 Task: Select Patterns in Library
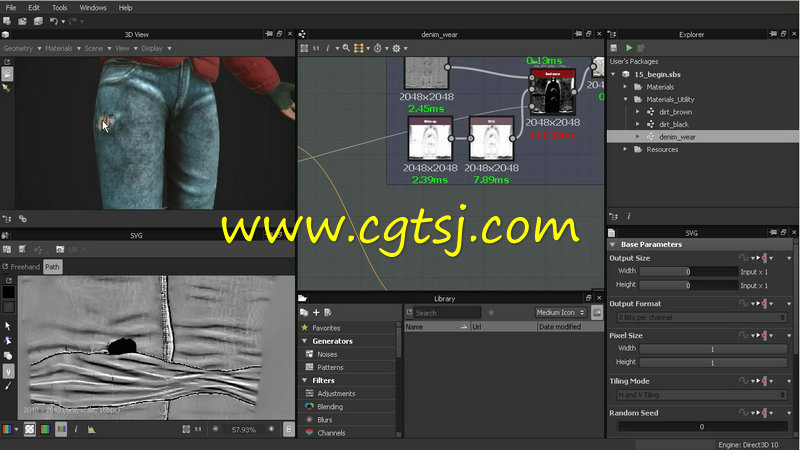pos(330,367)
